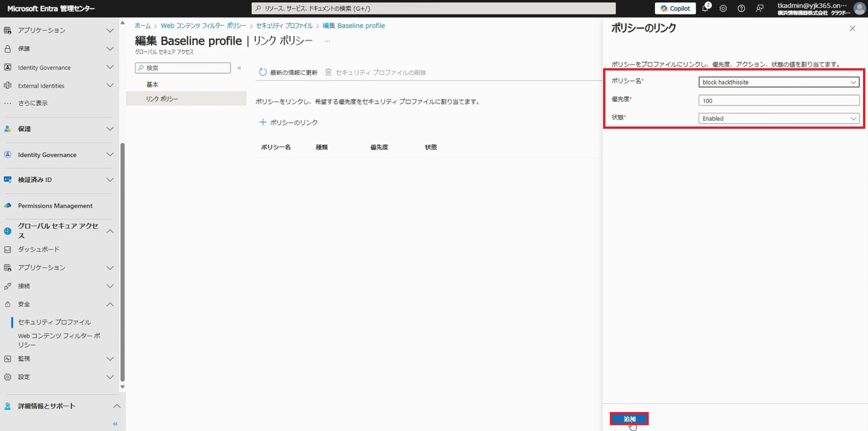This screenshot has width=868, height=431.
Task: Click the Web コンテンツ フィルター ポリシー breadcrumb
Action: tap(203, 26)
